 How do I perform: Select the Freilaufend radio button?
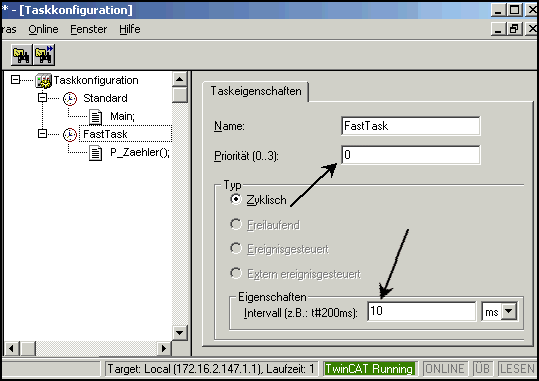pos(236,224)
